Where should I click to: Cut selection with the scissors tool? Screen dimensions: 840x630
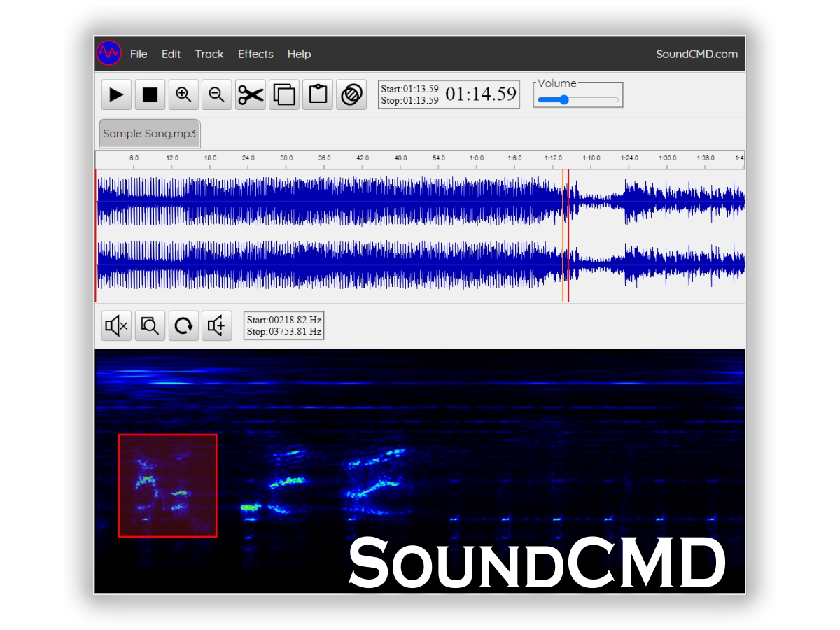(x=251, y=94)
